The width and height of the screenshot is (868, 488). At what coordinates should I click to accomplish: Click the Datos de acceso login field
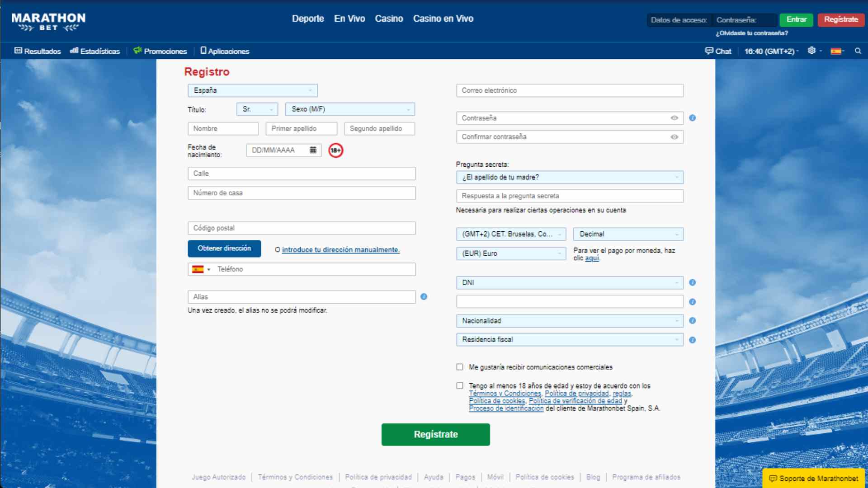pos(679,20)
